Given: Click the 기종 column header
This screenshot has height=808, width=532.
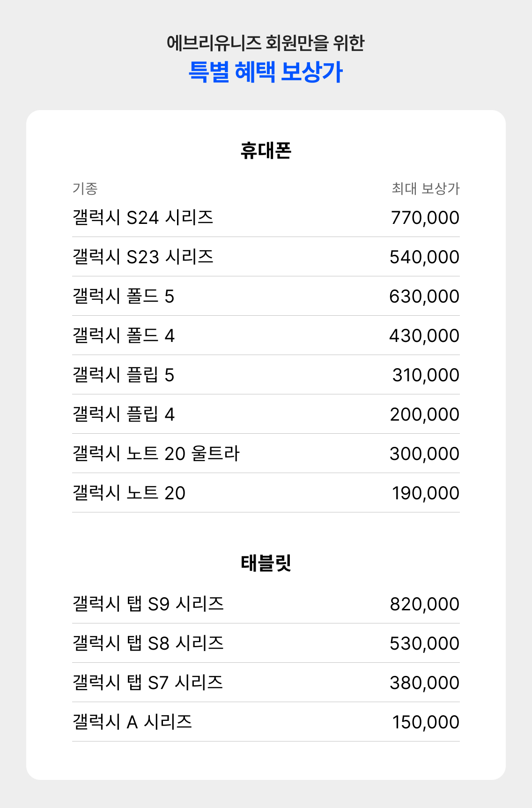Looking at the screenshot, I should click(85, 188).
